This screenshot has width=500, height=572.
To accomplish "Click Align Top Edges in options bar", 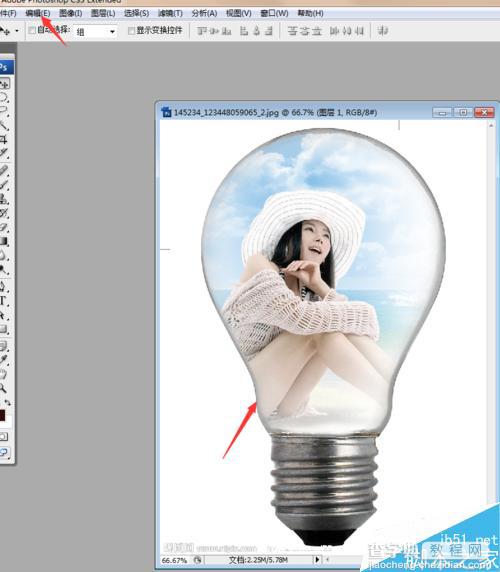I will coord(203,31).
